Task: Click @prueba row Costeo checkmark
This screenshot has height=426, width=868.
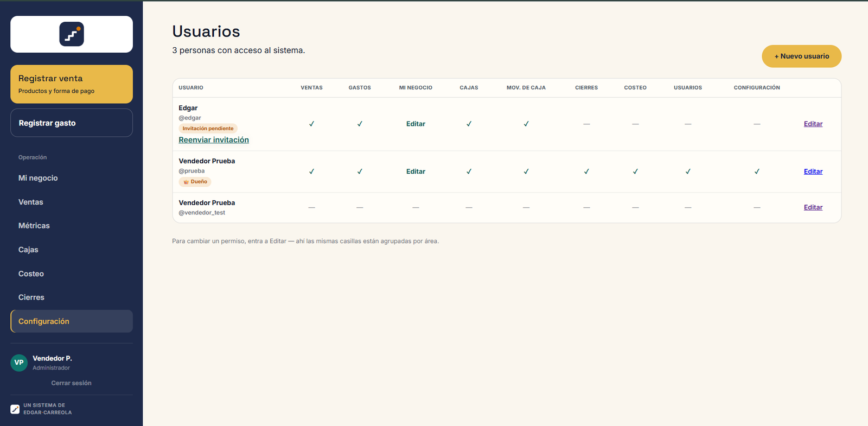Action: tap(635, 171)
